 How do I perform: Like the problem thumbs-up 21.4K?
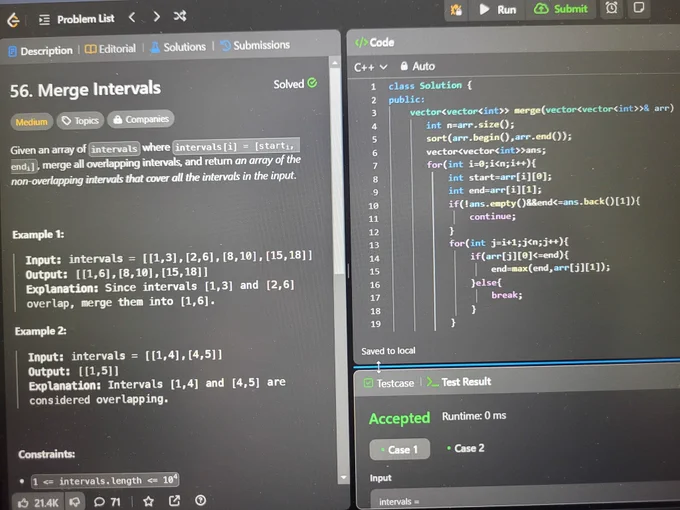(x=38, y=503)
